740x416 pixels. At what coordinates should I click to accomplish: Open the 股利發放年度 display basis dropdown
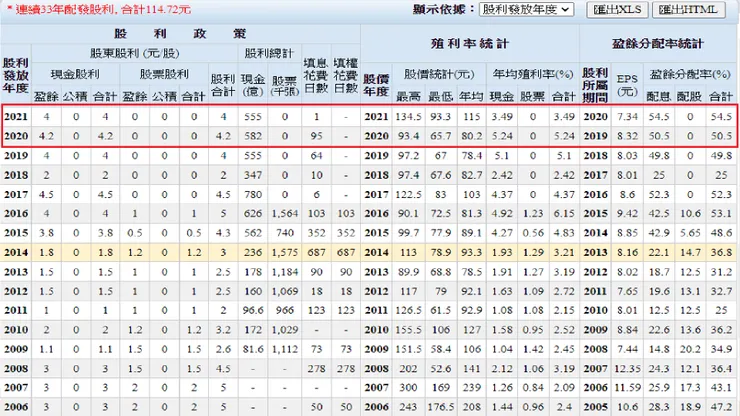(526, 9)
